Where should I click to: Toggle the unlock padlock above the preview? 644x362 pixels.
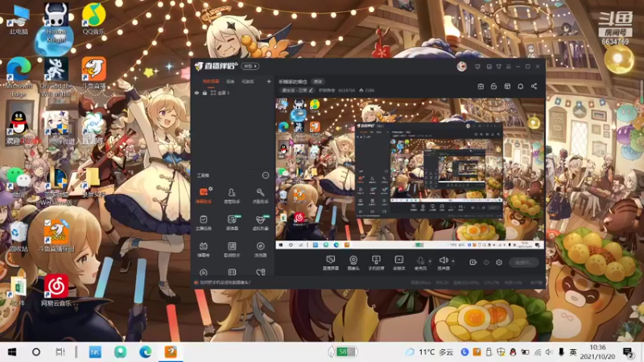coord(493,86)
